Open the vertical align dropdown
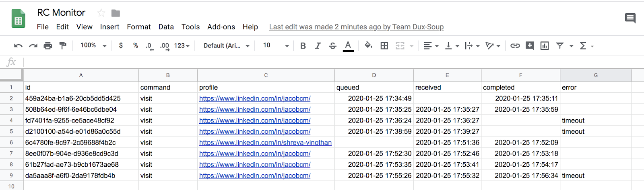This screenshot has height=190, width=644. [452, 46]
